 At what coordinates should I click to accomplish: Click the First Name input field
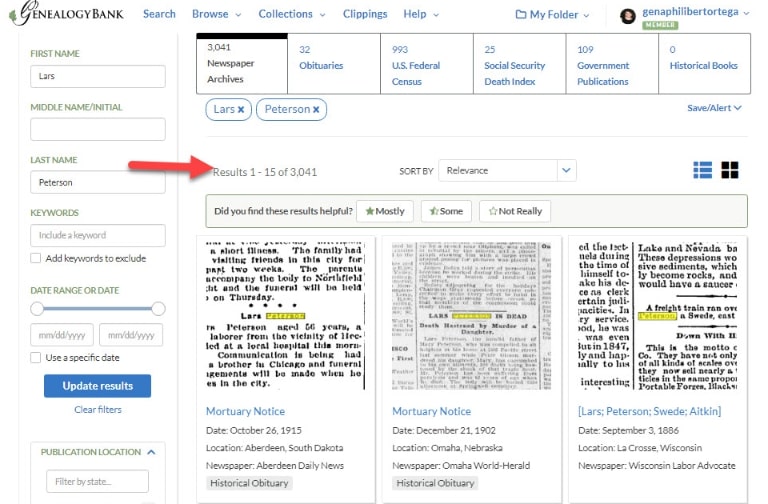coord(98,76)
